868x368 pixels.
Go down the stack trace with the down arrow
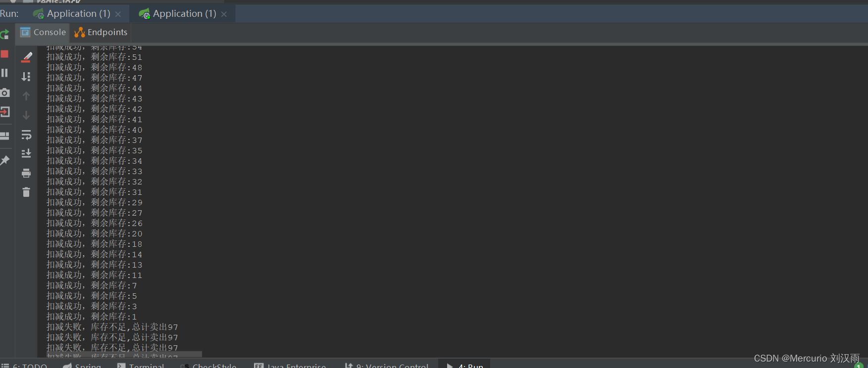[26, 115]
